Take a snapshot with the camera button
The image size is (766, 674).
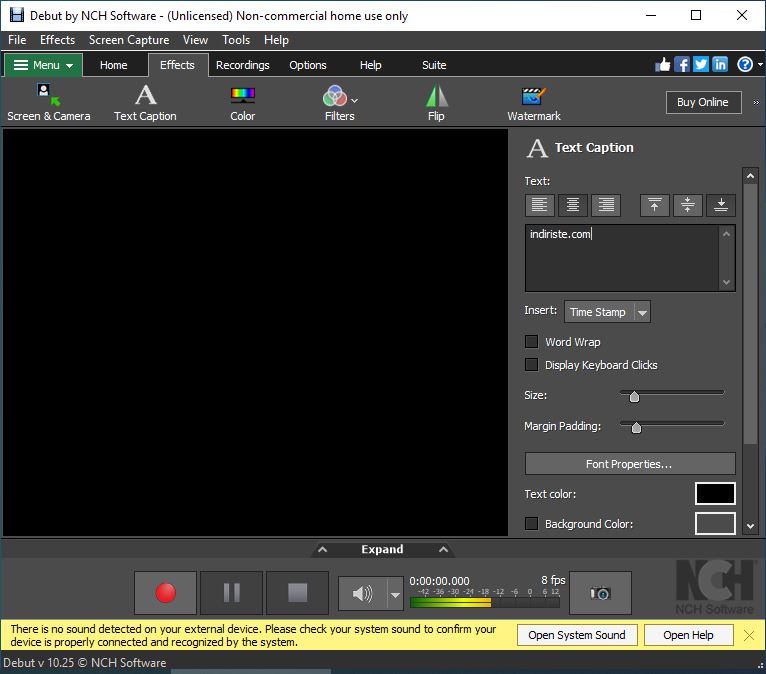[x=600, y=593]
